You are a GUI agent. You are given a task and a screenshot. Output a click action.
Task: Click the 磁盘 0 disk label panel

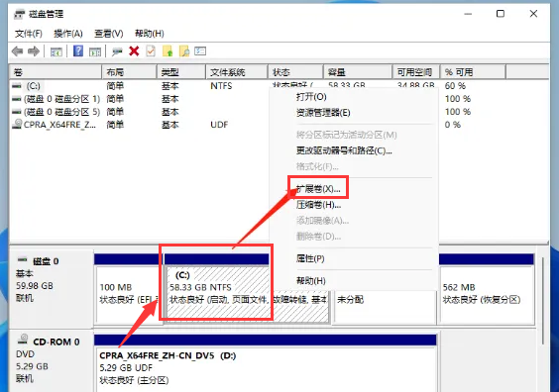(51, 288)
